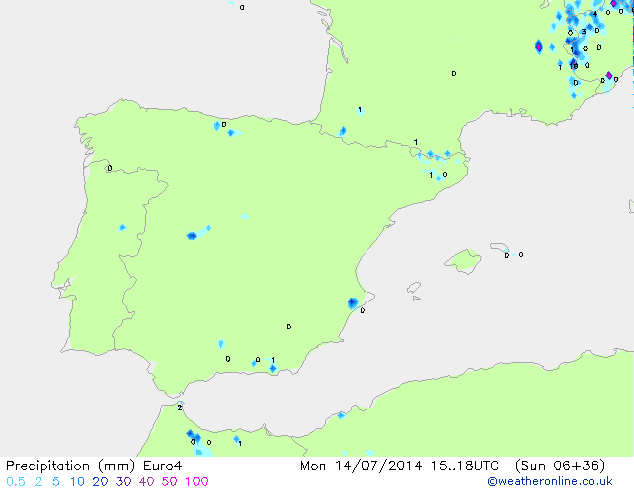The width and height of the screenshot is (634, 490).
Task: Open the ©weatheronline.co.uk credit link
Action: coord(550,481)
